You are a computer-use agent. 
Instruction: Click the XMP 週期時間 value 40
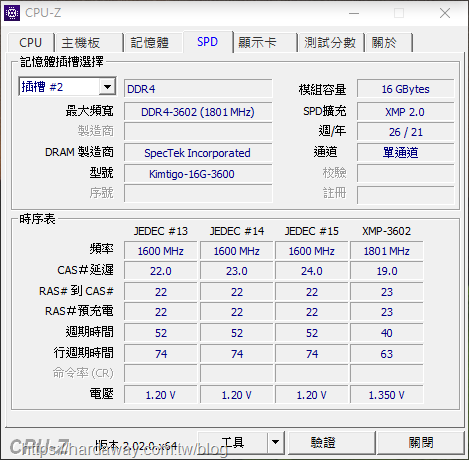pos(386,333)
